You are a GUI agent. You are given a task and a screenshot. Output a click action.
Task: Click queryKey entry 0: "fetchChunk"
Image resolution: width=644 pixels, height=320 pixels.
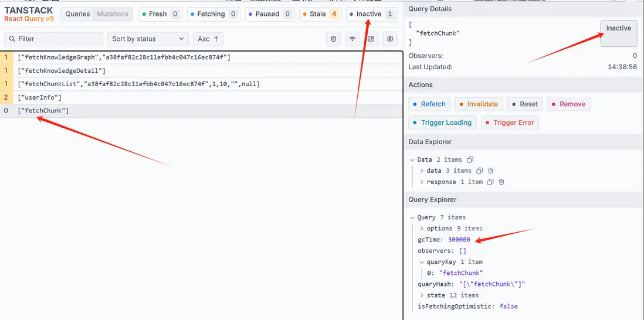click(455, 273)
